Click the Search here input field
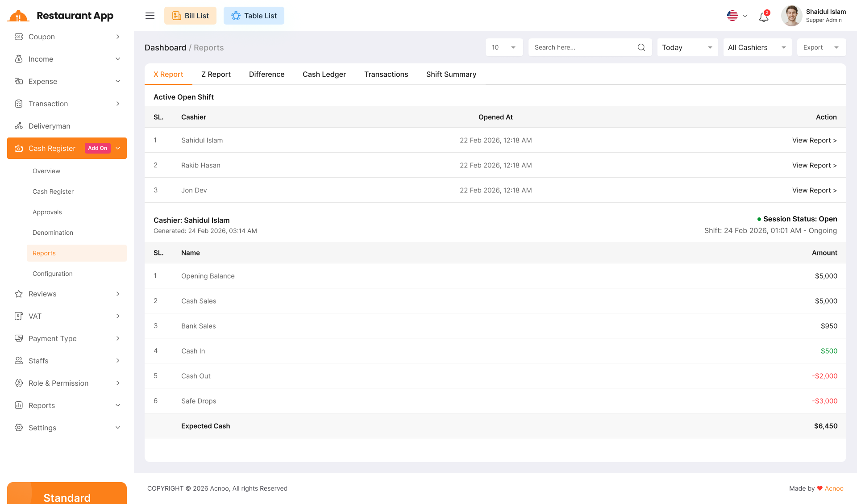857x504 pixels. coord(590,47)
